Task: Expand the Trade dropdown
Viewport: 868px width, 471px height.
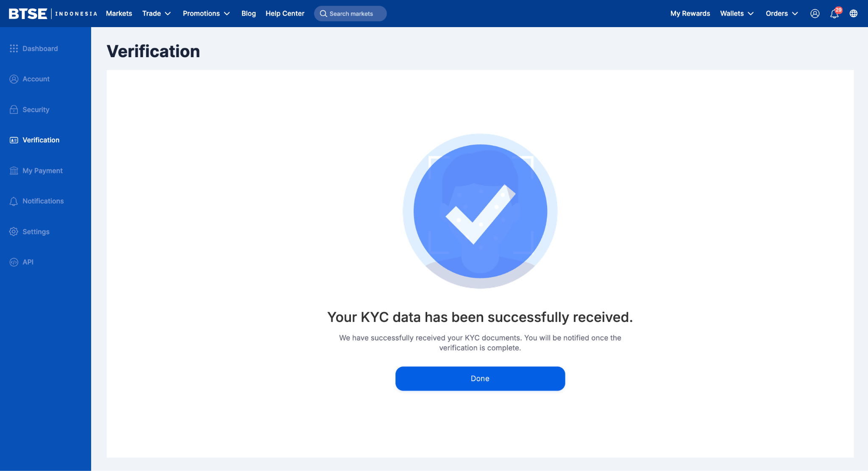Action: click(156, 14)
